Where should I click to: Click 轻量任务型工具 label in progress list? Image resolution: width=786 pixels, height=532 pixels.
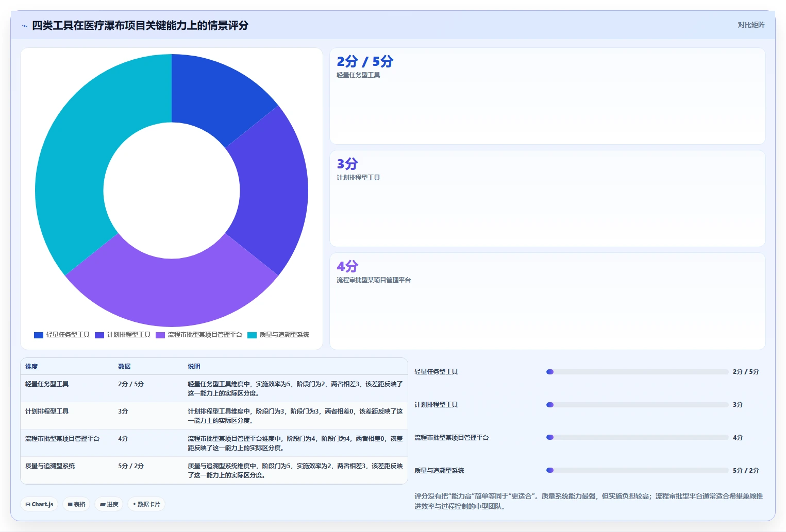(436, 372)
